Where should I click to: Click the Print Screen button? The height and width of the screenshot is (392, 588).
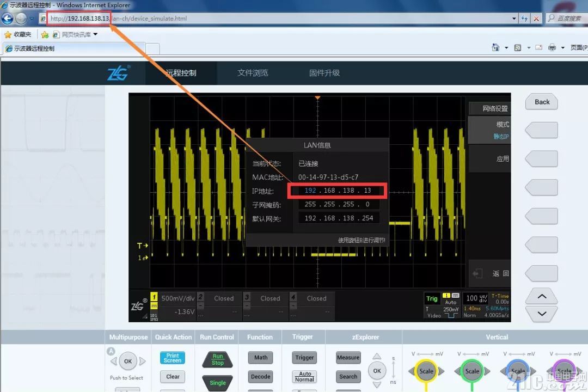[173, 358]
